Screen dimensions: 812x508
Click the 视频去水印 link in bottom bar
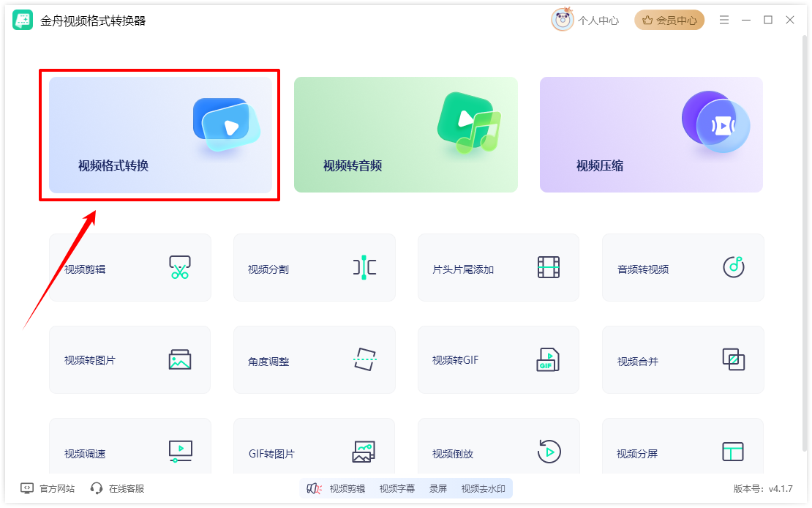click(483, 488)
